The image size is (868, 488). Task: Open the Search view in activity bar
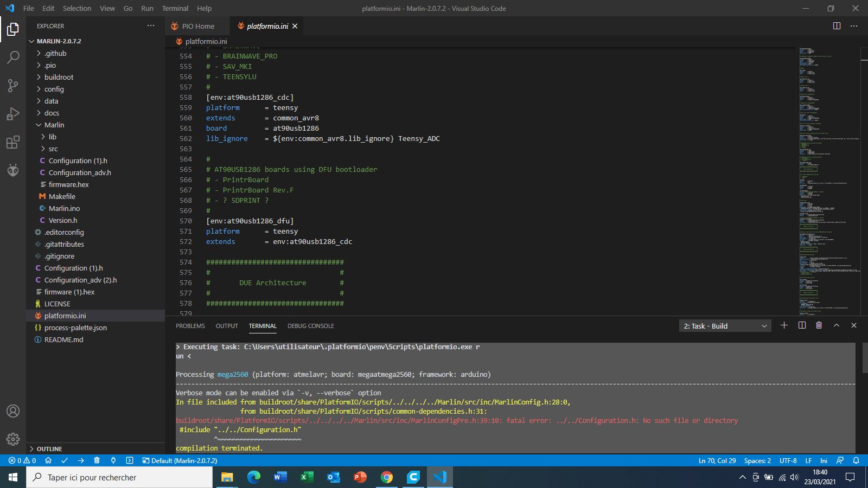click(x=13, y=57)
